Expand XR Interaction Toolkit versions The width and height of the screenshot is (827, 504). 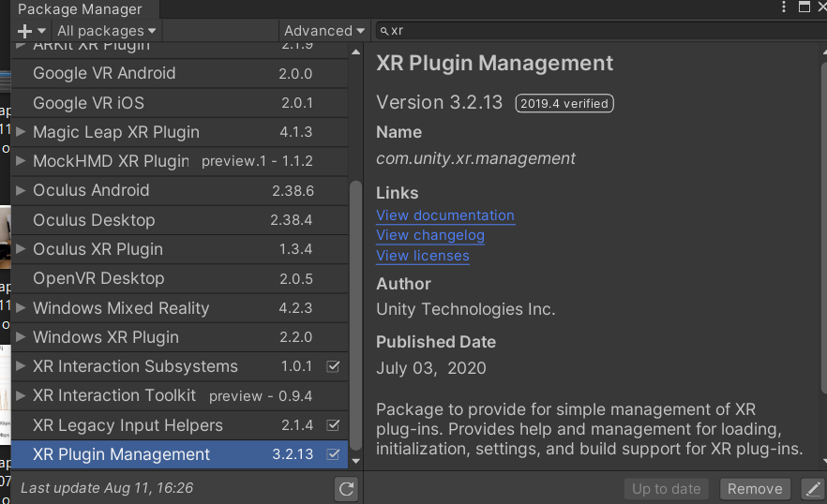click(x=21, y=395)
